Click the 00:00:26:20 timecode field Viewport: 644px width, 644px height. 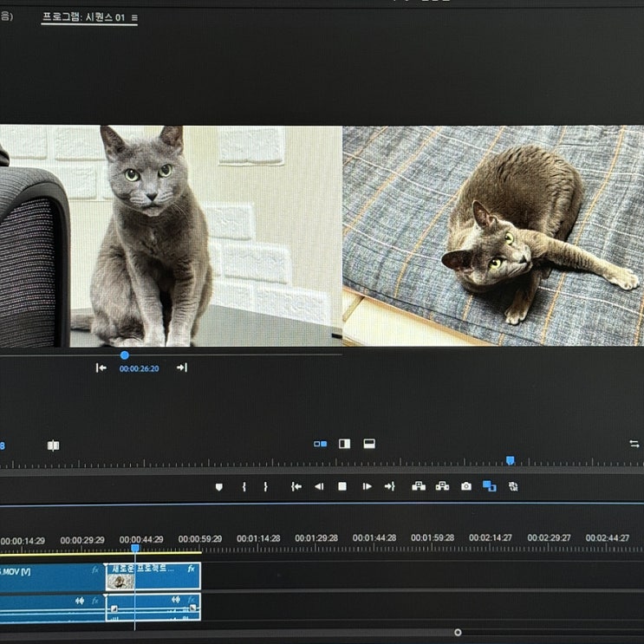pyautogui.click(x=139, y=368)
